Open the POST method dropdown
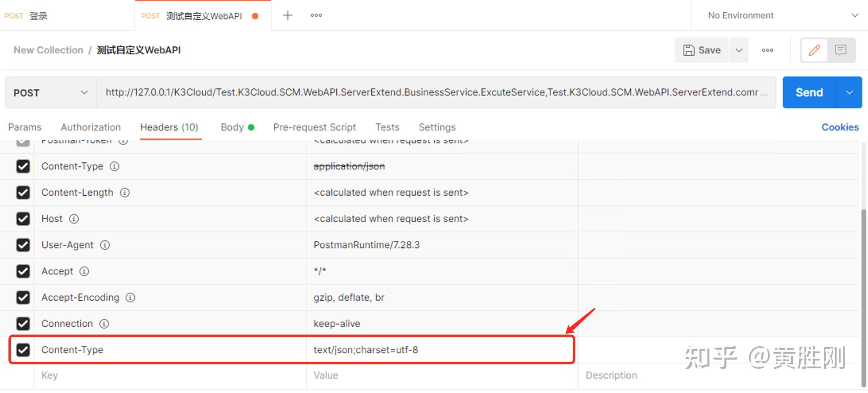 point(51,93)
